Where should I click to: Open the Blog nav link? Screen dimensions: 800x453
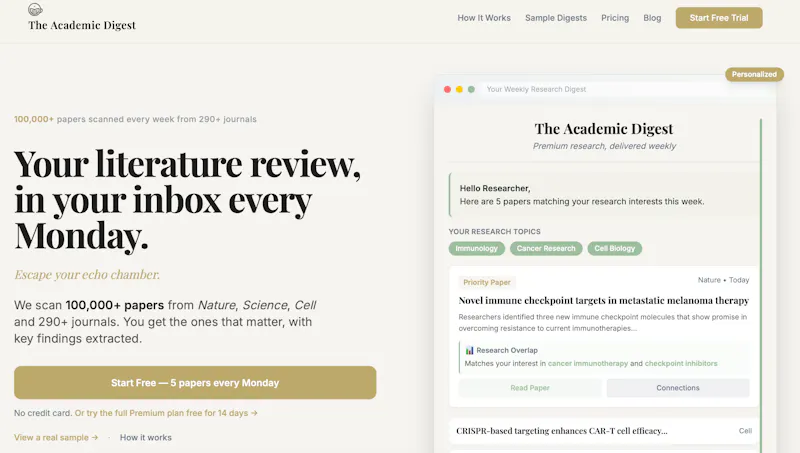(x=652, y=18)
